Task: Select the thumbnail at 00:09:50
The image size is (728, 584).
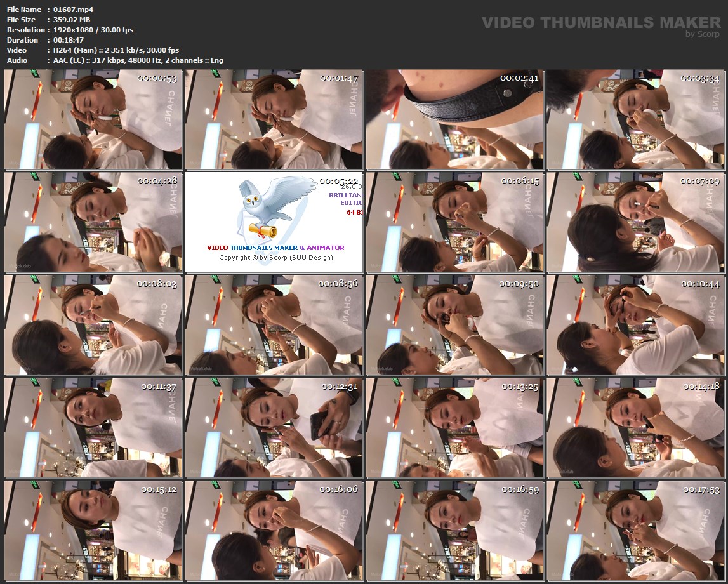Action: pyautogui.click(x=454, y=325)
